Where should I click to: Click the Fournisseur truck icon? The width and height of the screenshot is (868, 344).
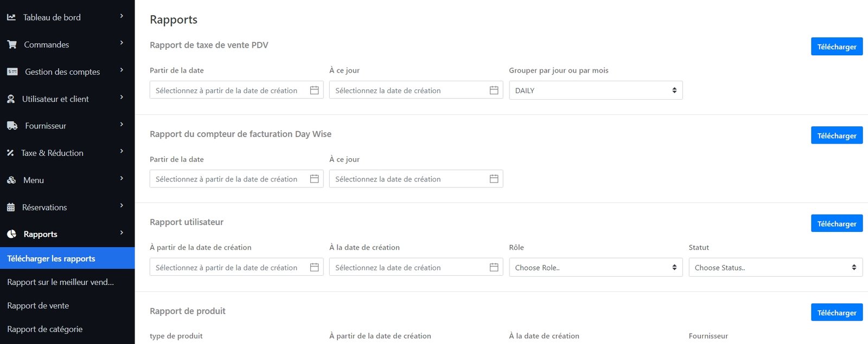click(12, 126)
